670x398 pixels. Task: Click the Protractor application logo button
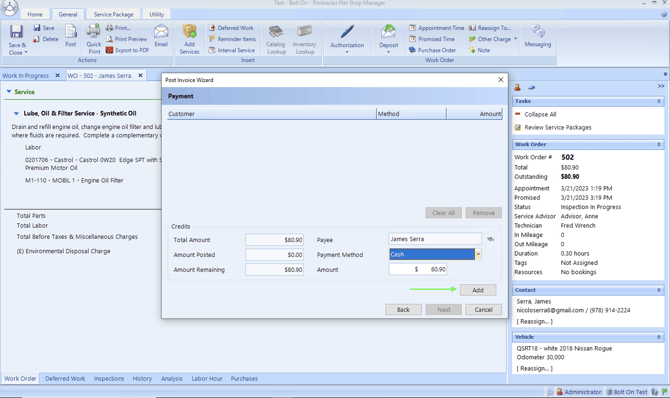9,7
